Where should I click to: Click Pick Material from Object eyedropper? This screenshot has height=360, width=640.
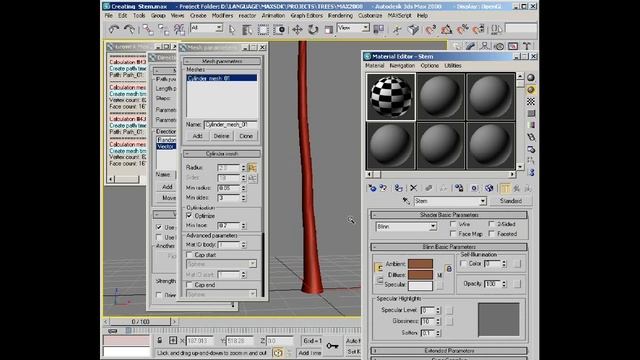(x=406, y=201)
